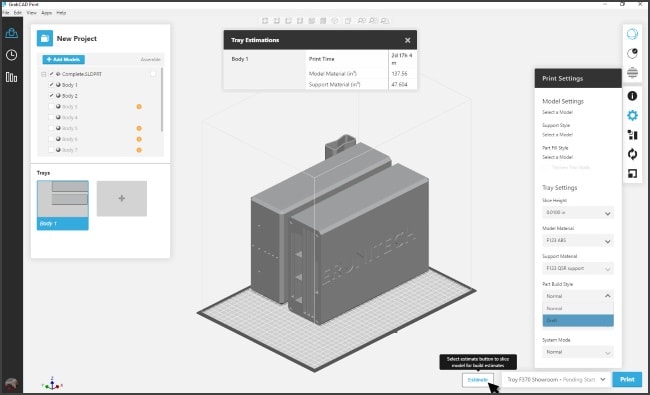This screenshot has width=650, height=395.
Task: Open the View menu
Action: [x=32, y=13]
